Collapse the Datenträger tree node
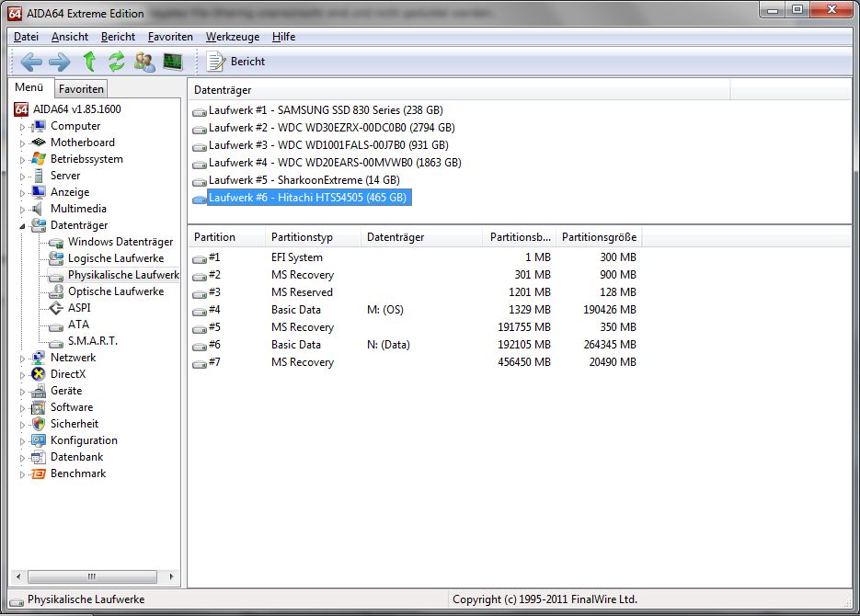The image size is (860, 616). [23, 225]
